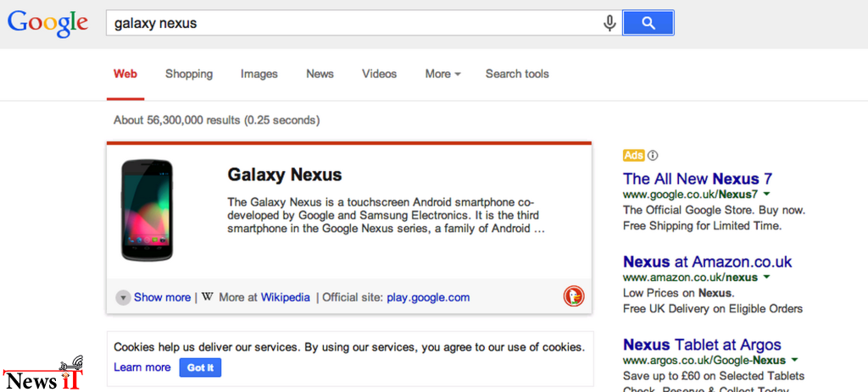Open dropdown arrow next to amazon.co.uk/nexus
Screen dimensions: 868x392
tap(766, 277)
